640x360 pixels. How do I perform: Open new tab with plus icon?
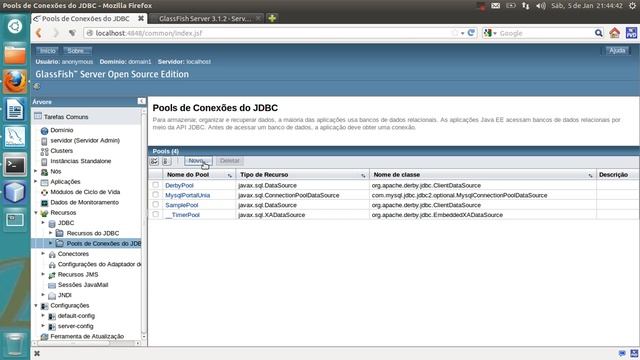[x=272, y=18]
